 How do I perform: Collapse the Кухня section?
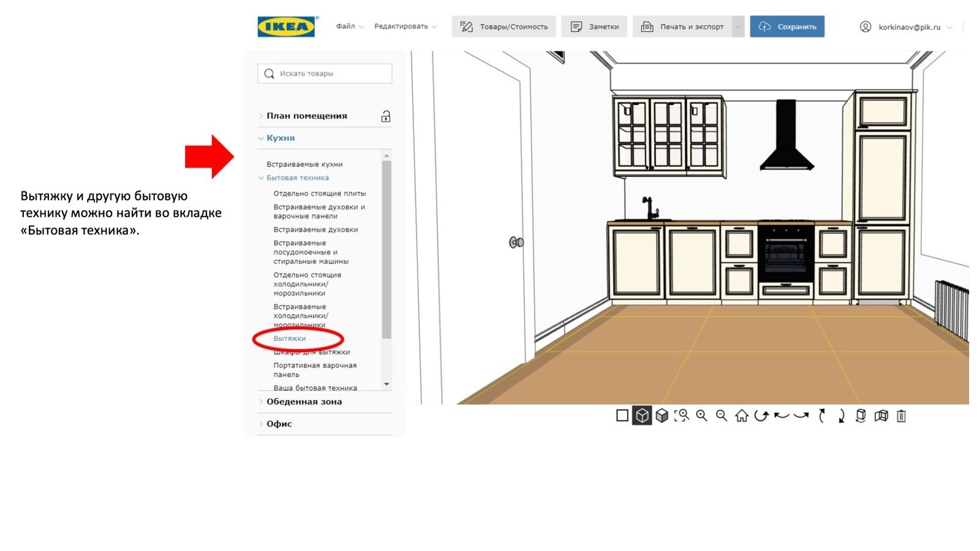coord(280,138)
